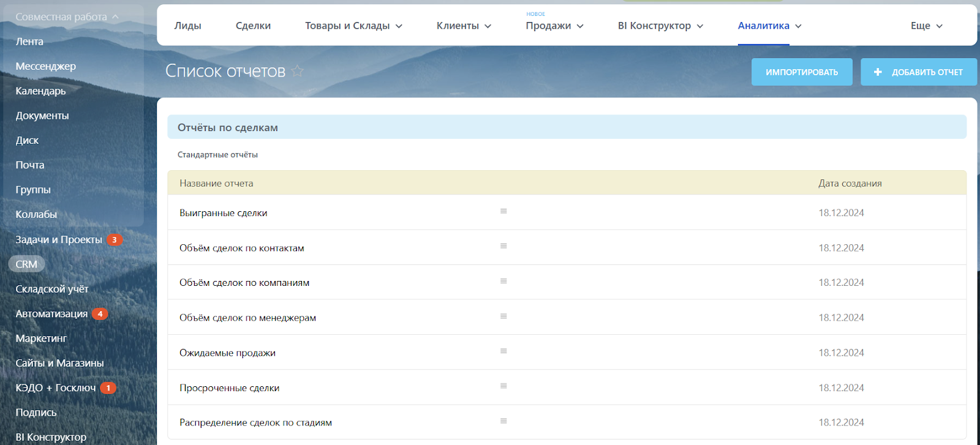Open Лиды tab
The image size is (980, 445).
pos(187,26)
